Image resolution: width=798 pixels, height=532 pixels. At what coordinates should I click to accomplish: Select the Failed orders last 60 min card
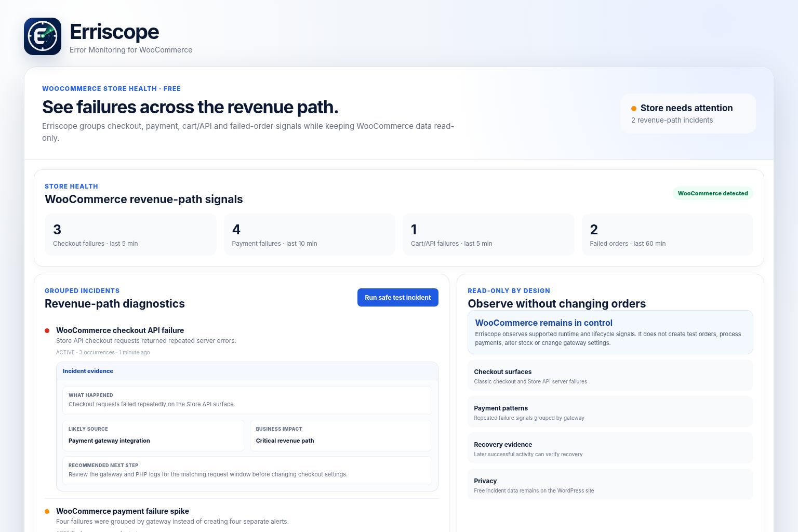668,234
